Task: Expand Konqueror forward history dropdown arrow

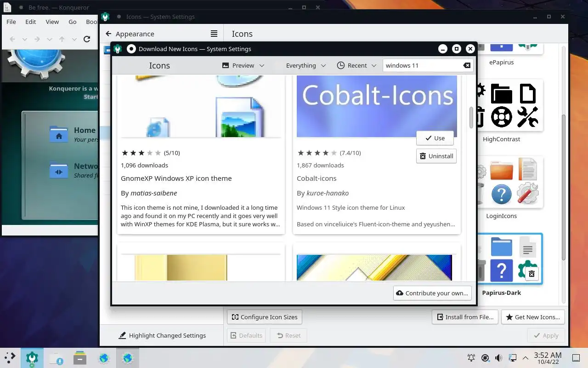Action: pos(50,39)
